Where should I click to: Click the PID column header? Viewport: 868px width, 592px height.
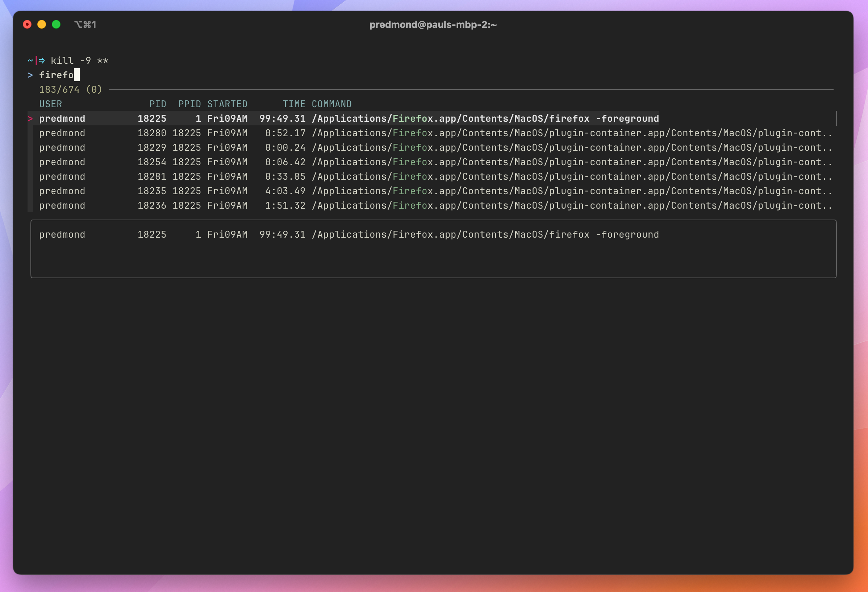tap(158, 104)
